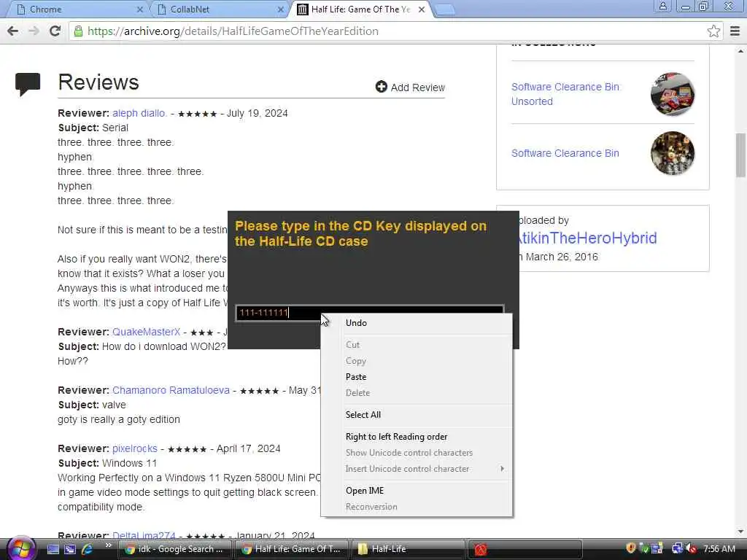The width and height of the screenshot is (747, 560).
Task: Click the "goty is really a goty edition" text
Action: [119, 419]
